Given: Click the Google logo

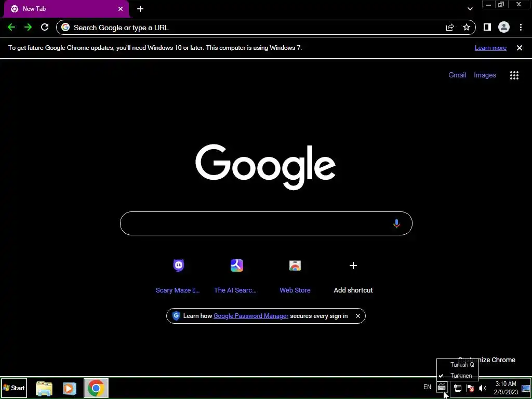Looking at the screenshot, I should pyautogui.click(x=265, y=167).
